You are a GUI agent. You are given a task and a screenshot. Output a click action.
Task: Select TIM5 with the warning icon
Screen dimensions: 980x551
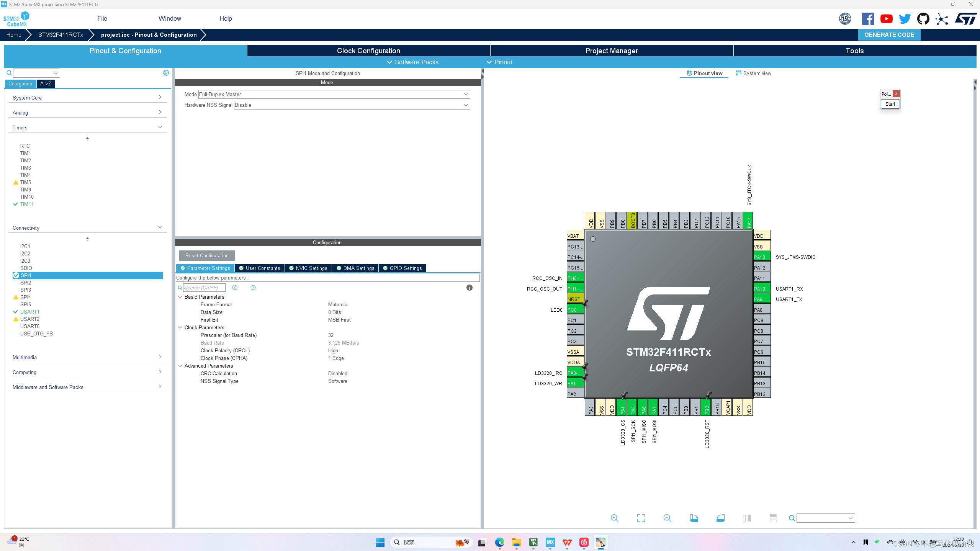point(25,182)
